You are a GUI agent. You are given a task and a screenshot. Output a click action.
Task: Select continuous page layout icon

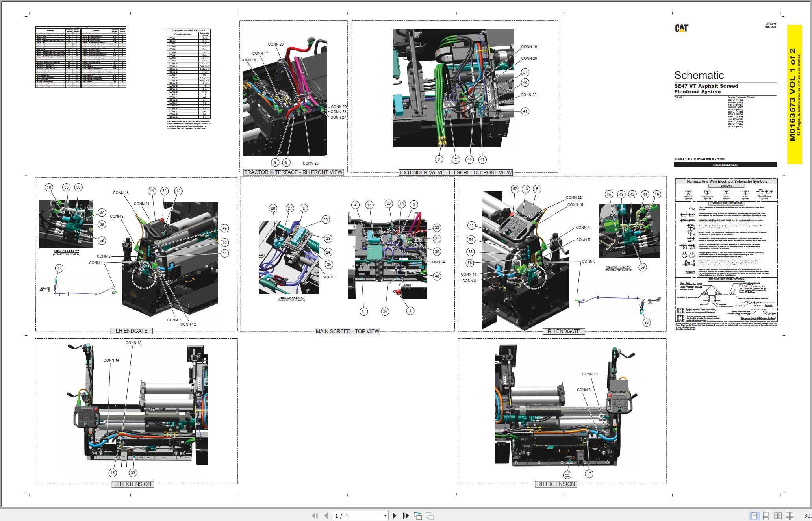[x=766, y=515]
